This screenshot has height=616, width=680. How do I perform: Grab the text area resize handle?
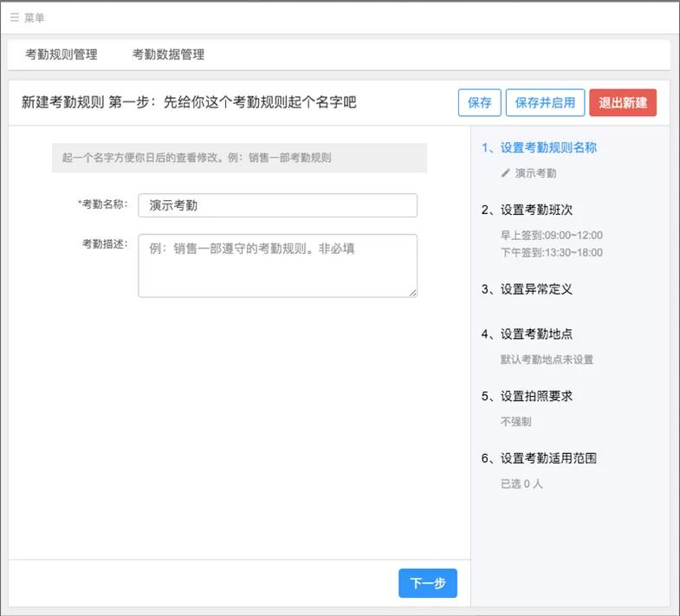(x=413, y=293)
